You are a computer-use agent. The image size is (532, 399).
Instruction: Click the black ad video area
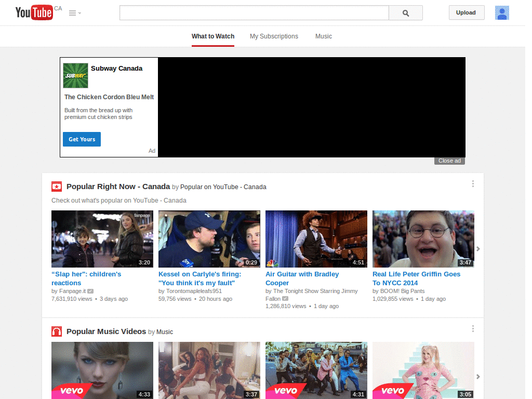pyautogui.click(x=312, y=107)
